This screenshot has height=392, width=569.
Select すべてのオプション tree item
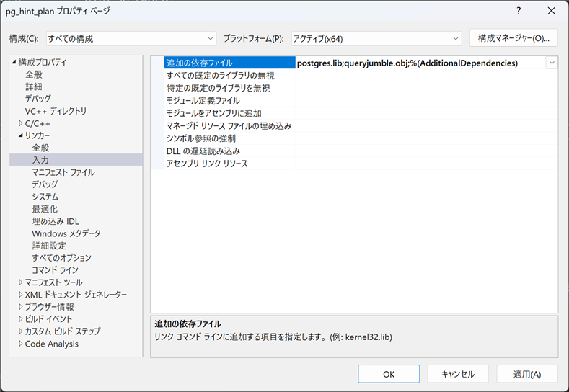[x=61, y=258]
